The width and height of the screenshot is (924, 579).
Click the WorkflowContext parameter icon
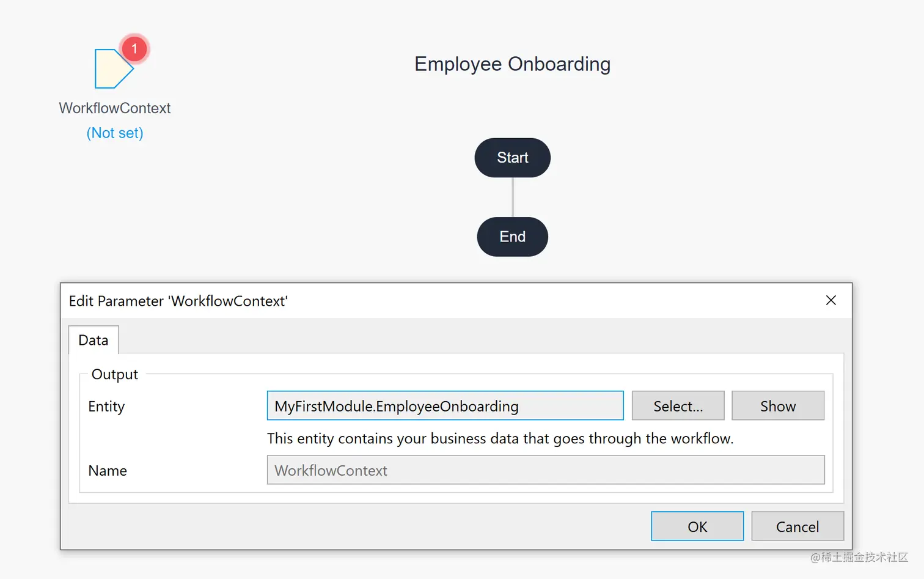click(111, 69)
